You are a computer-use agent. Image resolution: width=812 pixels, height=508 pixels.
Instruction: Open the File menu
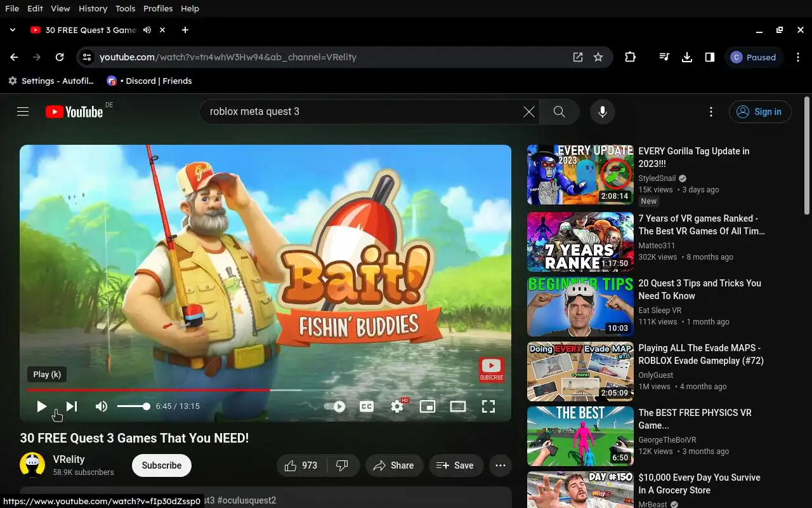pos(12,8)
